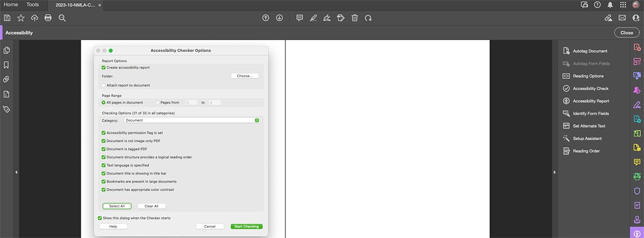Switch to the Home tab
Screen dimensions: 644x238
click(x=11, y=4)
